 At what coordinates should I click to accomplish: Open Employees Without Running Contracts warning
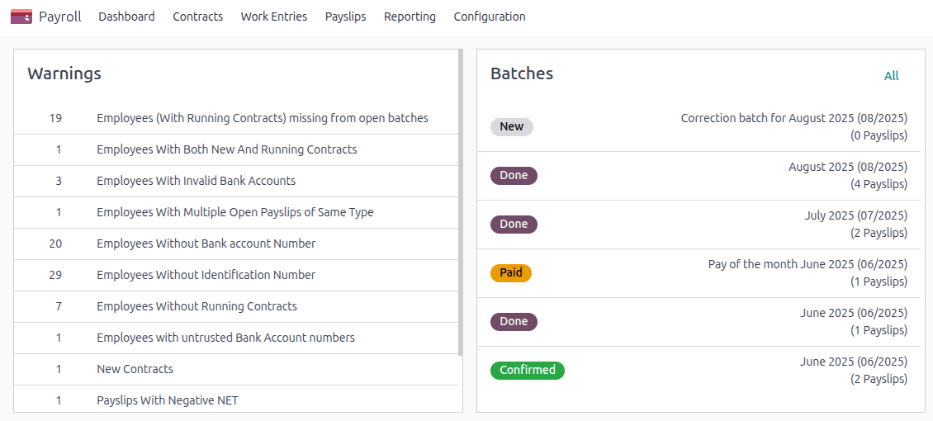(x=196, y=306)
